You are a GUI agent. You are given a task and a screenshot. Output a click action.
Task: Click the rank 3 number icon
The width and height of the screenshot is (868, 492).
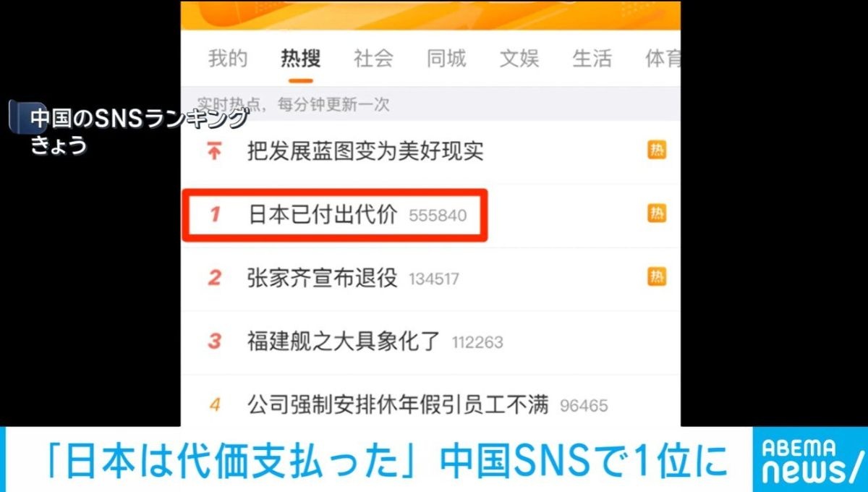215,341
